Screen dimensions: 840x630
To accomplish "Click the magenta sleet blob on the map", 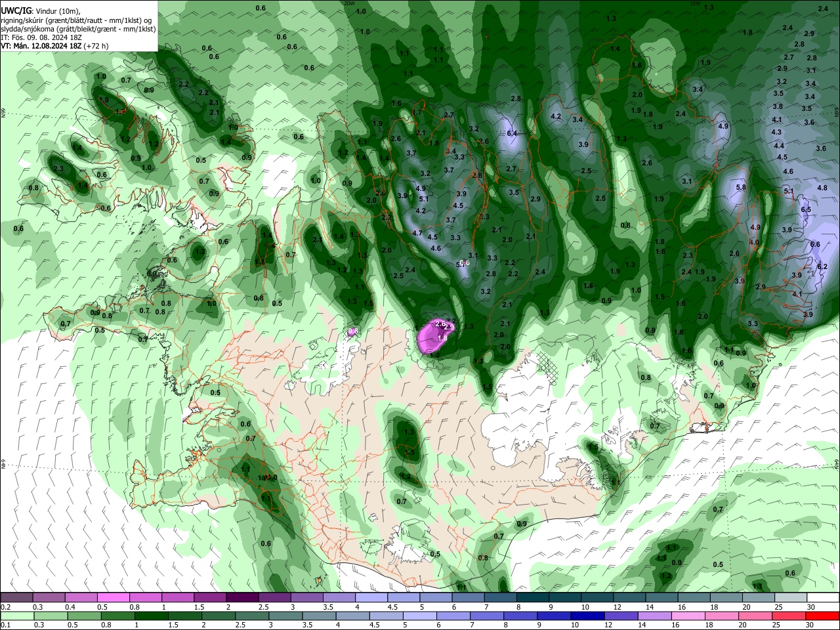I will [x=433, y=336].
